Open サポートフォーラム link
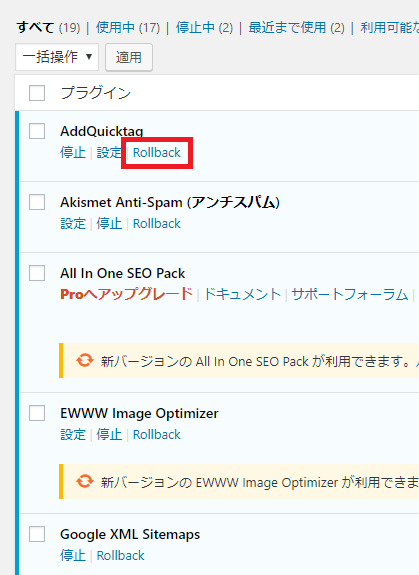Screen dimensions: 419x575 (350, 294)
